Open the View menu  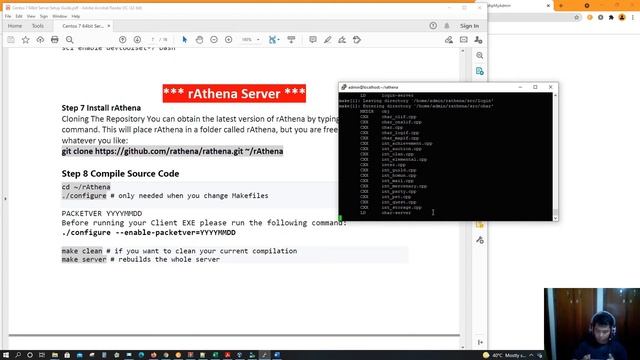click(x=31, y=16)
